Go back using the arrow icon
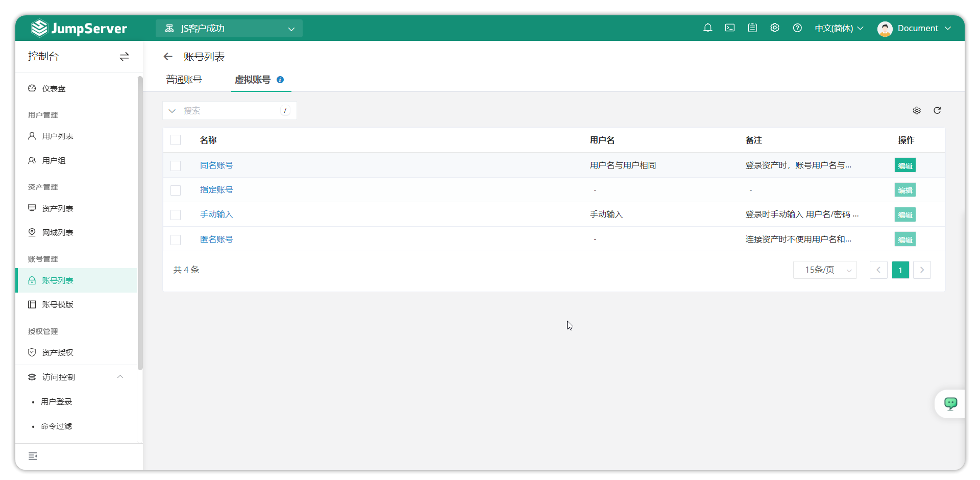 pos(168,57)
